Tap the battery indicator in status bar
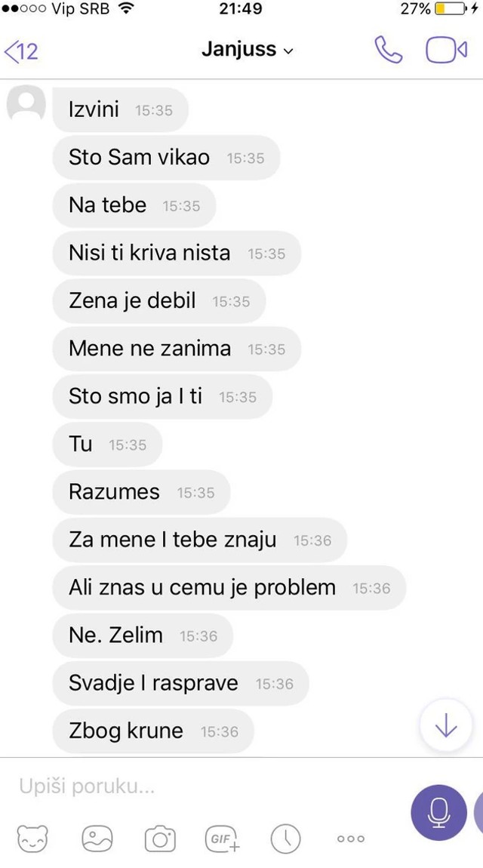Screen dimensions: 483x868 click(451, 9)
